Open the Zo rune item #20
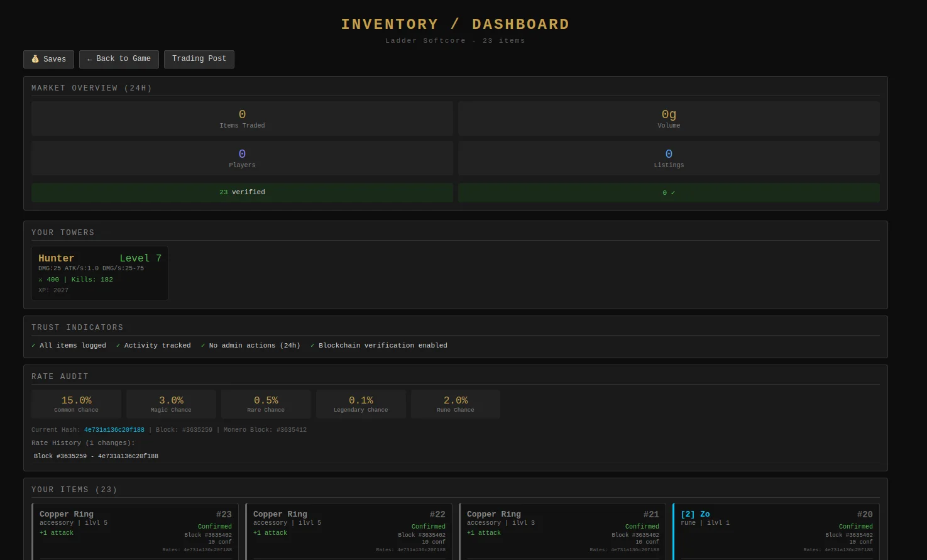Viewport: 927px width, 560px height. [x=776, y=531]
